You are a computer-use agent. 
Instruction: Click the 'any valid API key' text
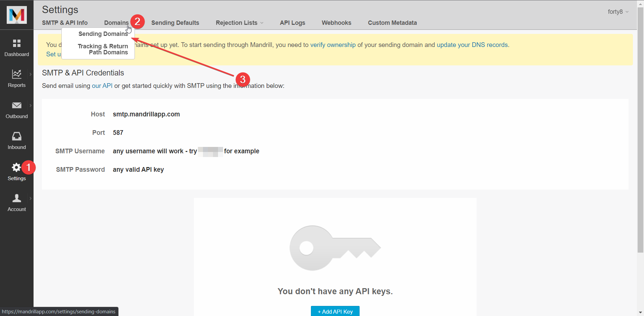coord(138,170)
